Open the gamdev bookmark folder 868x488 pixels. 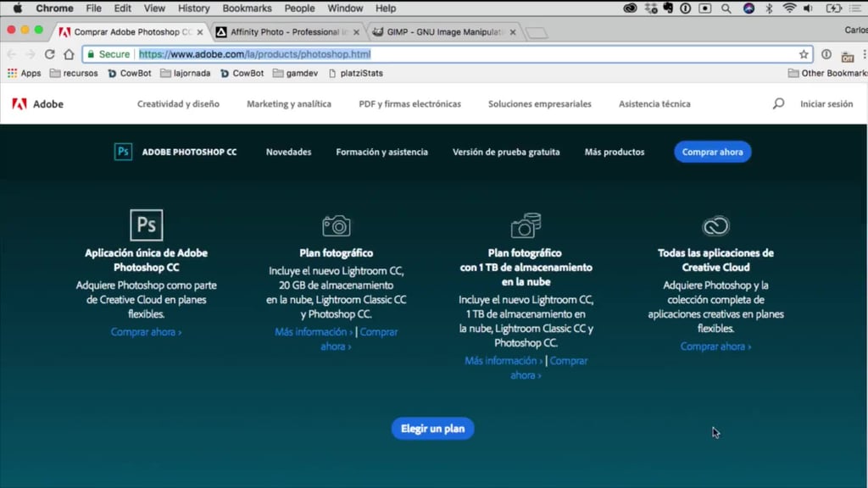[x=296, y=73]
